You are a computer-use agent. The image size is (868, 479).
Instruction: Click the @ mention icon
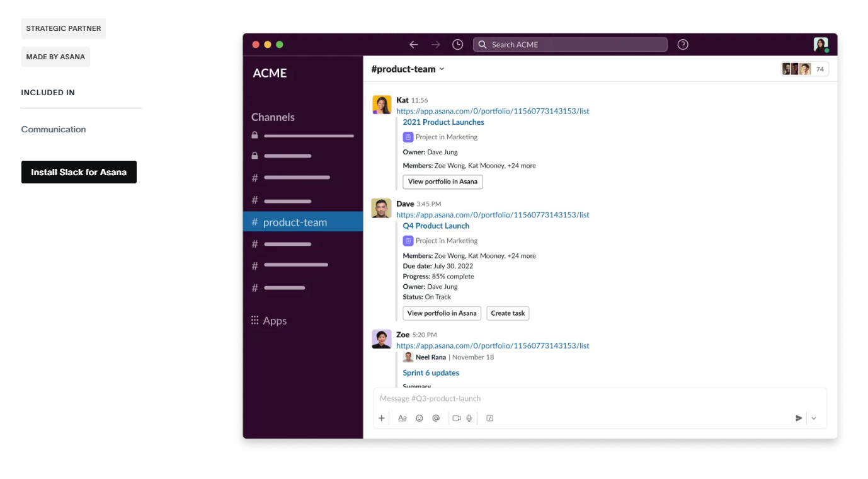[x=436, y=418]
